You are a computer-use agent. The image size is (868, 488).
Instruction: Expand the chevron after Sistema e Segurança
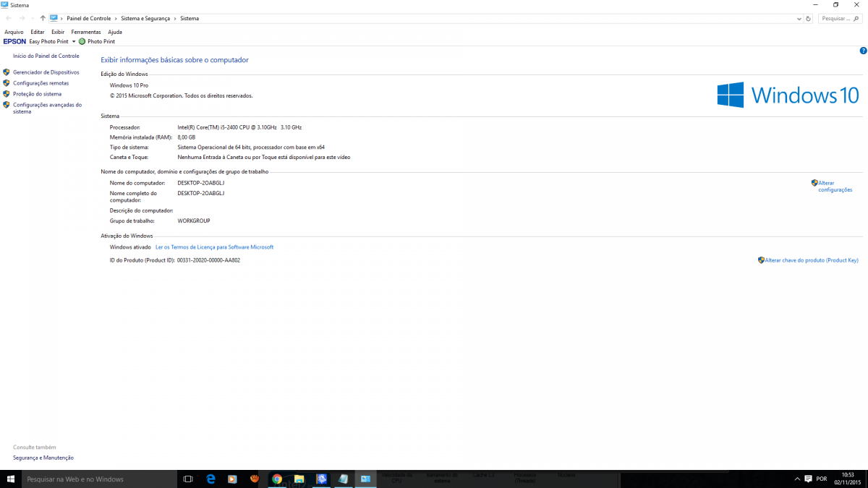[x=176, y=18]
